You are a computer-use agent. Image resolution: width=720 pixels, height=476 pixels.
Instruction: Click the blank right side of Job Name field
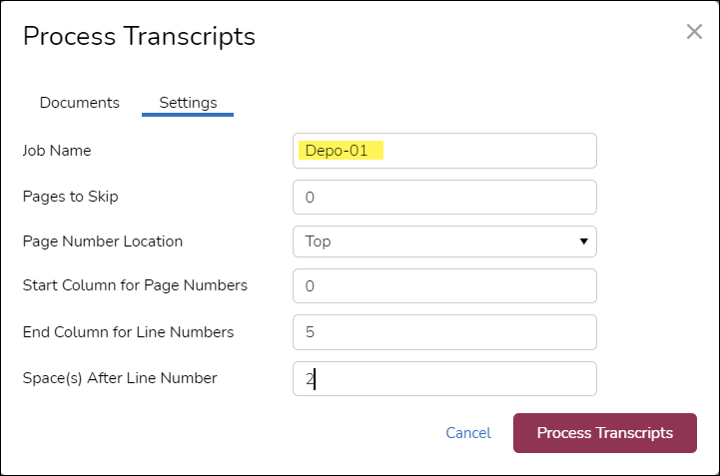tap(500, 151)
